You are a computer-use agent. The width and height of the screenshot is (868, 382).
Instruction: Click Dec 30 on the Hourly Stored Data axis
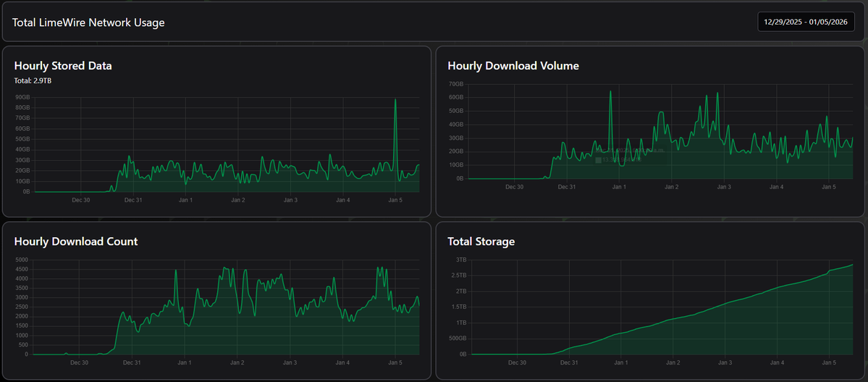click(x=81, y=199)
